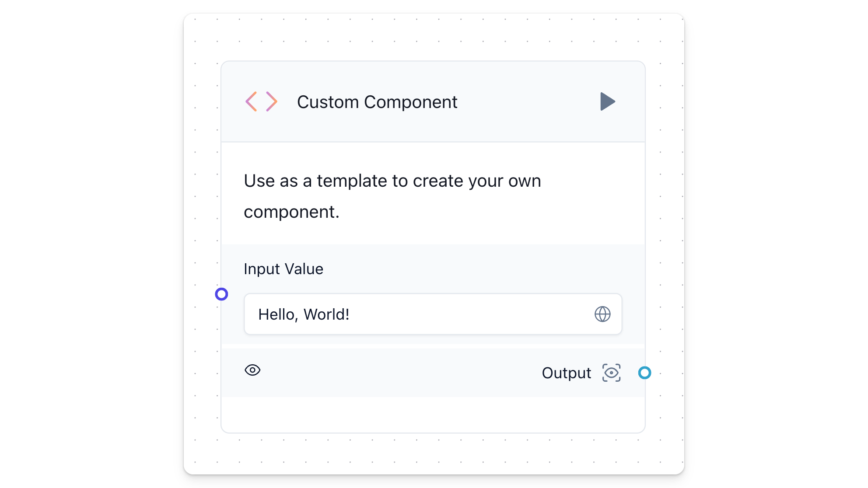
Task: Click empty header space beside the title
Action: (x=525, y=102)
